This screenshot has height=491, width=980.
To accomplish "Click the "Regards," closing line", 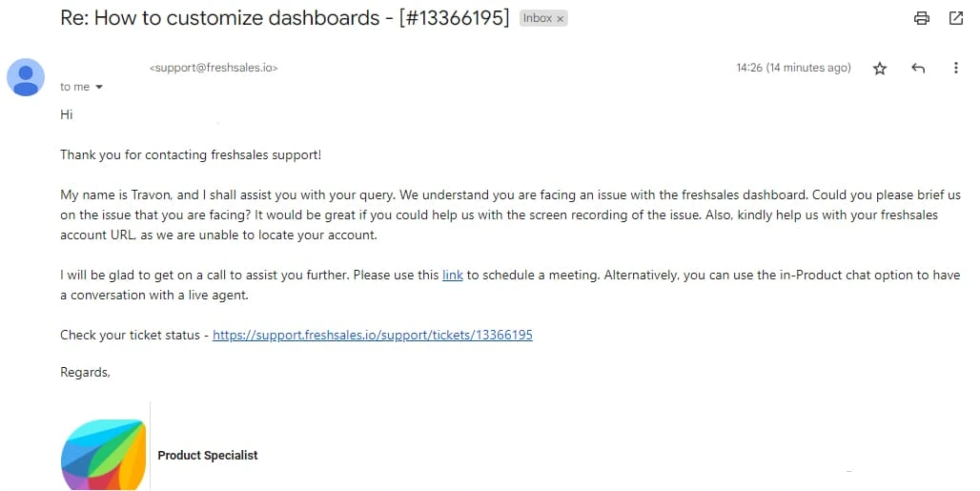I will [85, 373].
